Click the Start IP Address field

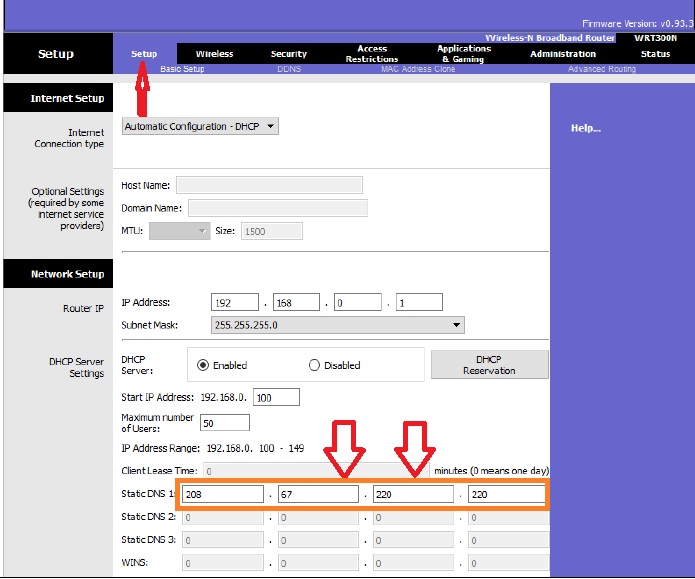tap(276, 397)
